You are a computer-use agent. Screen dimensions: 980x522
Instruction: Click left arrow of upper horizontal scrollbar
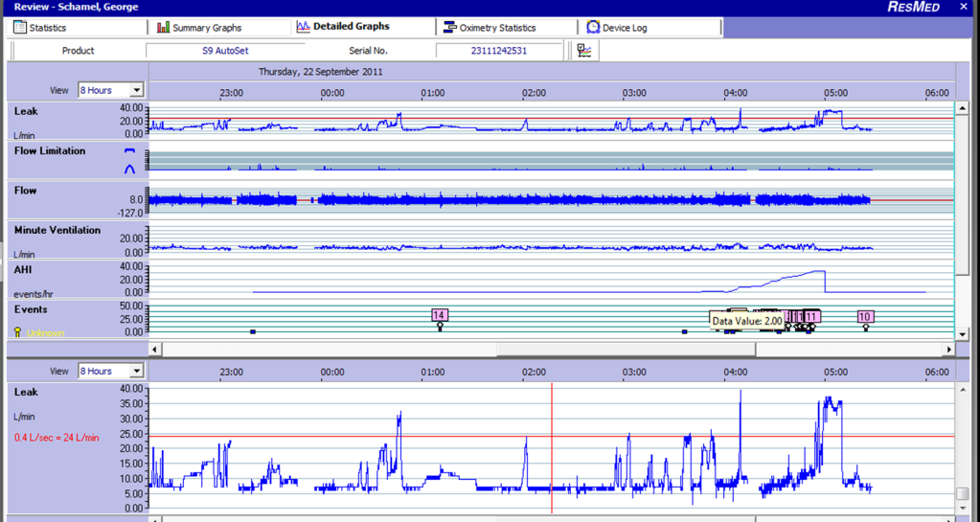click(x=155, y=350)
